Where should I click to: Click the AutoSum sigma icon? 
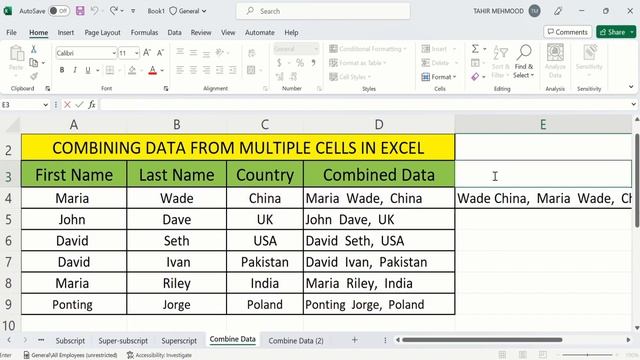pos(475,49)
